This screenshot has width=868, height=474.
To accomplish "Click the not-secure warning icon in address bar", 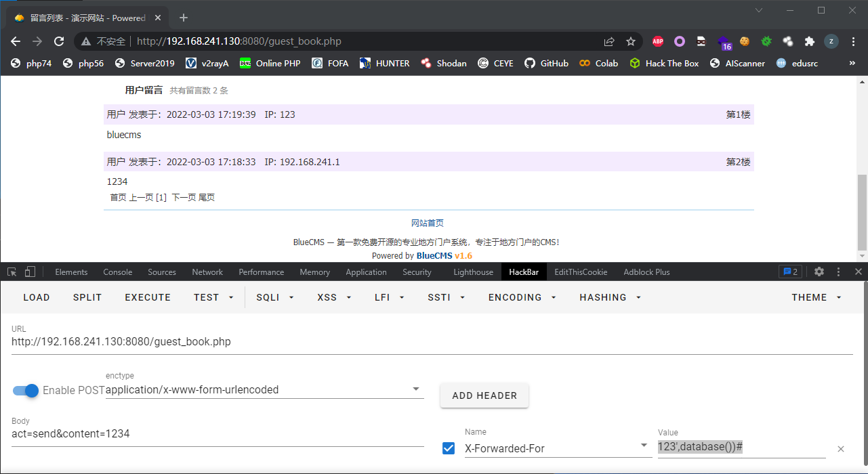I will click(86, 41).
